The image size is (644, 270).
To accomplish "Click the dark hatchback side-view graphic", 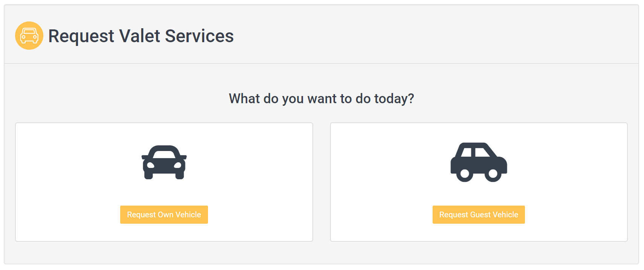I will 479,162.
